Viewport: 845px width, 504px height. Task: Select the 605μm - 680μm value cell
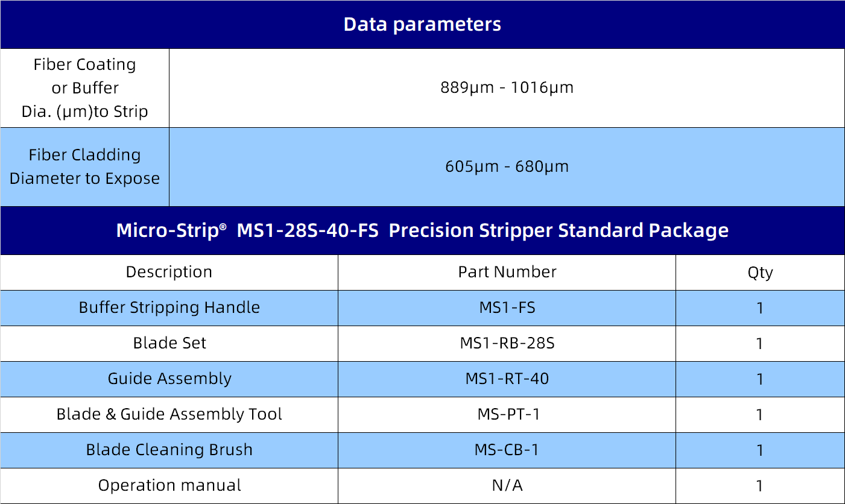[507, 167]
